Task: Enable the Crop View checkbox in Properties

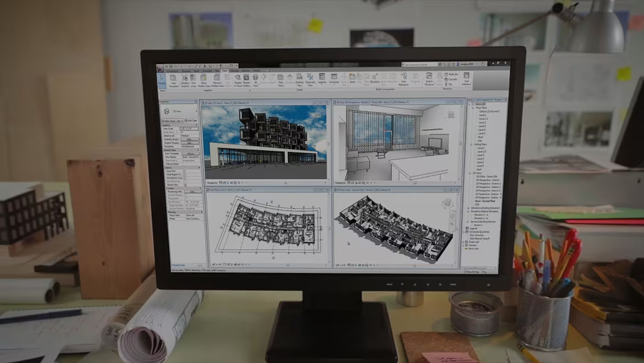Action: 184,171
